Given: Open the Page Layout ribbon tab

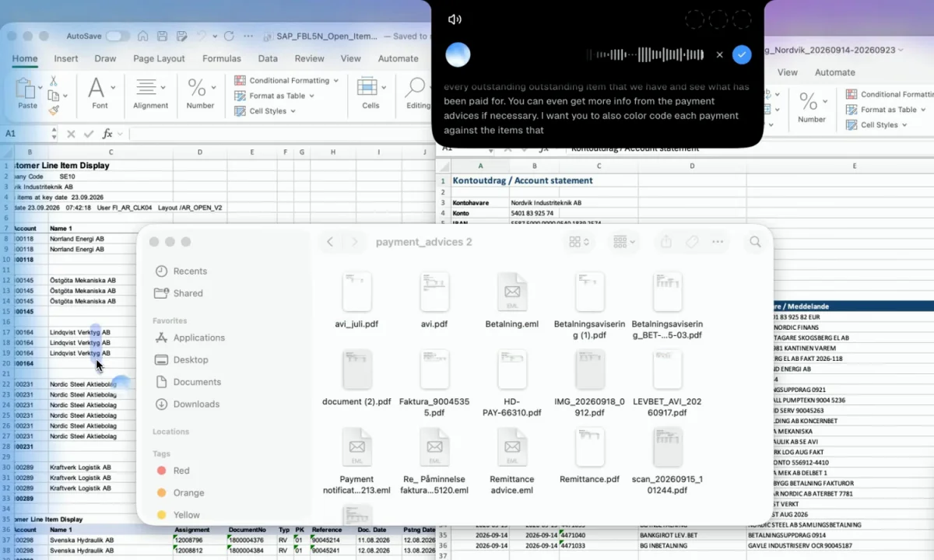Looking at the screenshot, I should [159, 58].
